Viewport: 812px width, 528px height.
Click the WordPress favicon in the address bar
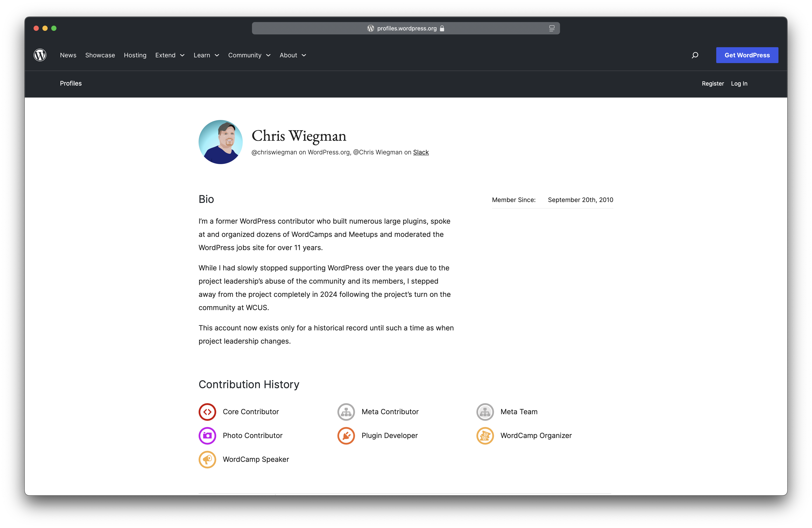(x=370, y=28)
